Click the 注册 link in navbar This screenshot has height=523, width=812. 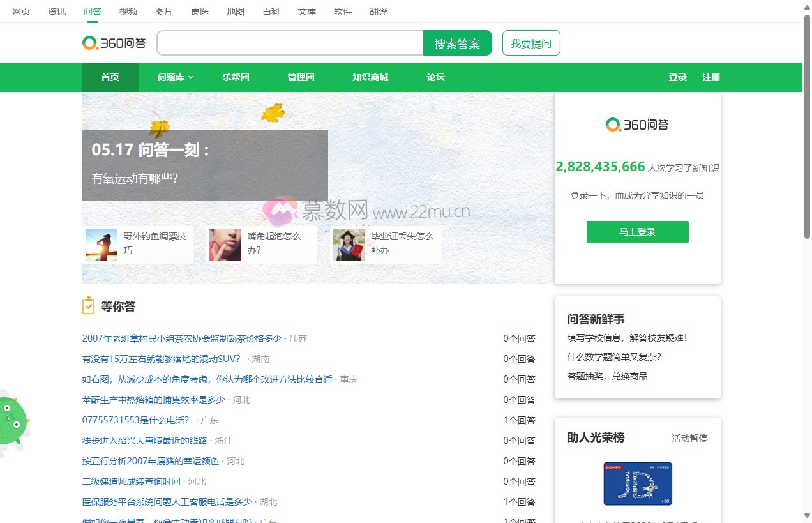click(x=711, y=77)
